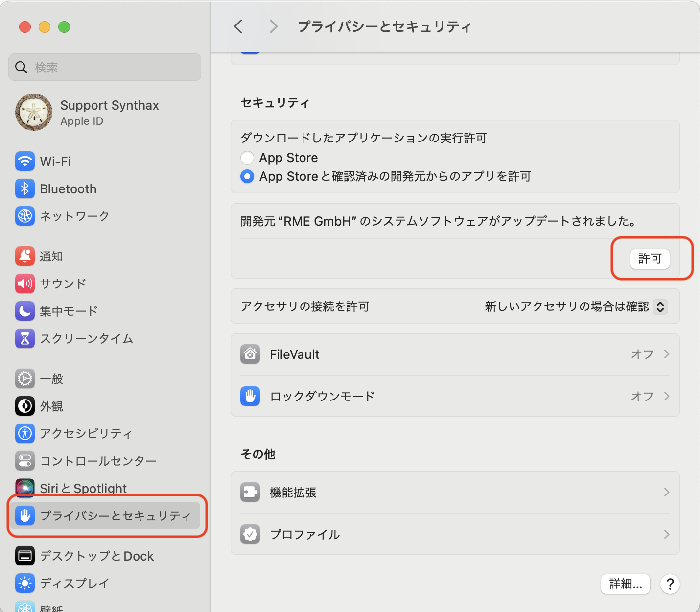Select the App Store radio button
700x612 pixels.
(247, 157)
